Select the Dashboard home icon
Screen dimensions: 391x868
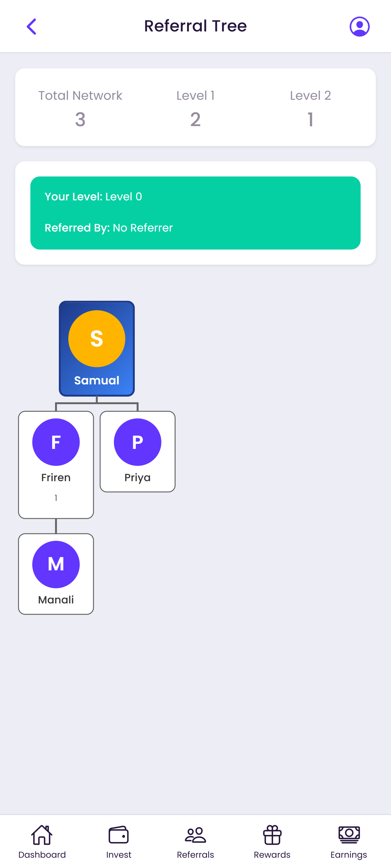tap(42, 835)
